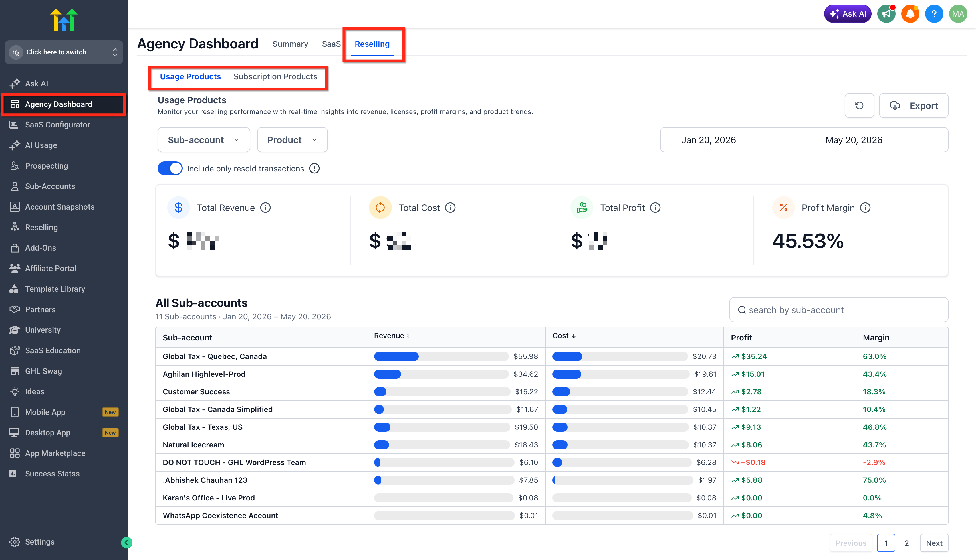Click the Export button

tap(913, 105)
